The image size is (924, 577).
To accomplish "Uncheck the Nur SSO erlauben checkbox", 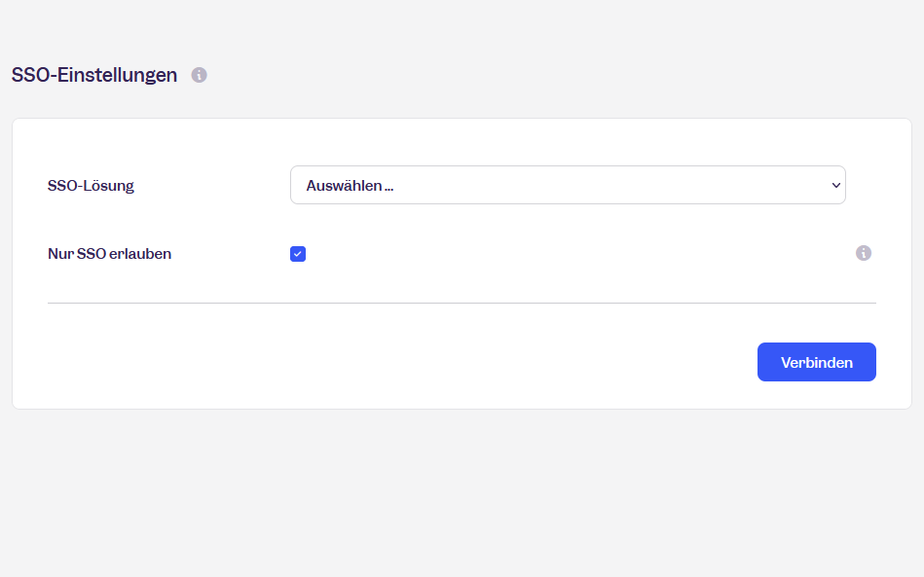I will [x=298, y=254].
